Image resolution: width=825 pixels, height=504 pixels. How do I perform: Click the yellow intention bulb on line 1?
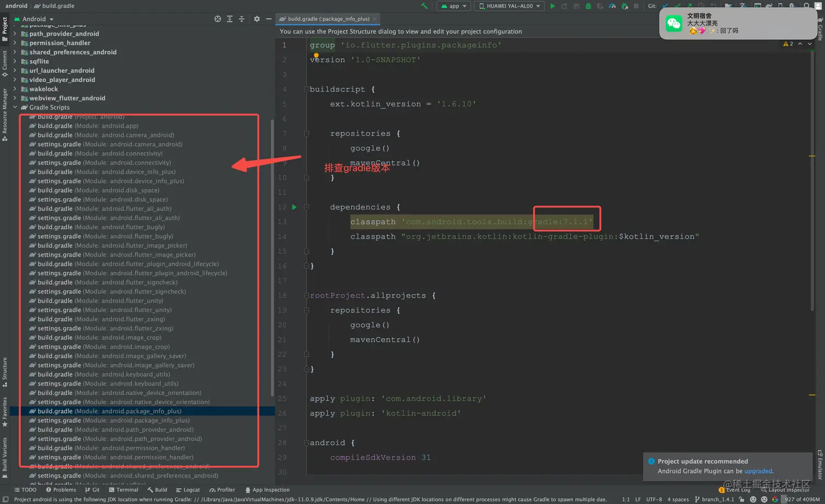click(x=316, y=55)
